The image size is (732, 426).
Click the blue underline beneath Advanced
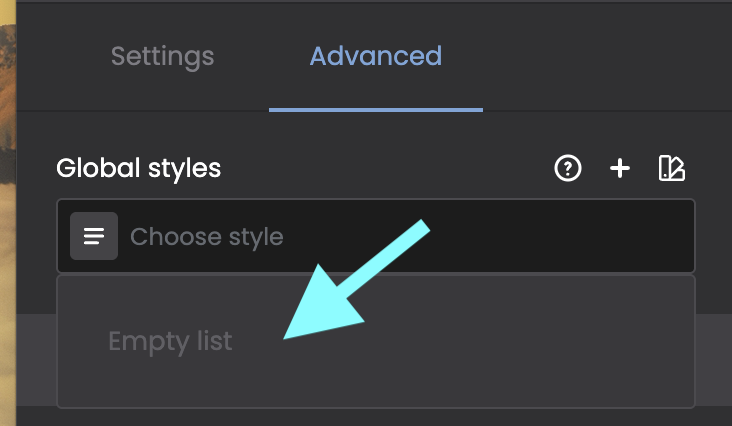pos(375,109)
